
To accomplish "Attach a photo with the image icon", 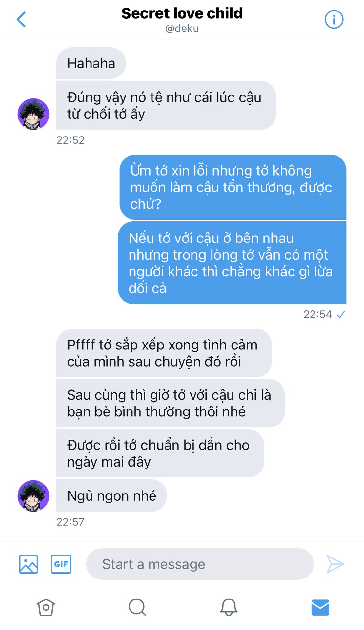I will click(x=29, y=564).
